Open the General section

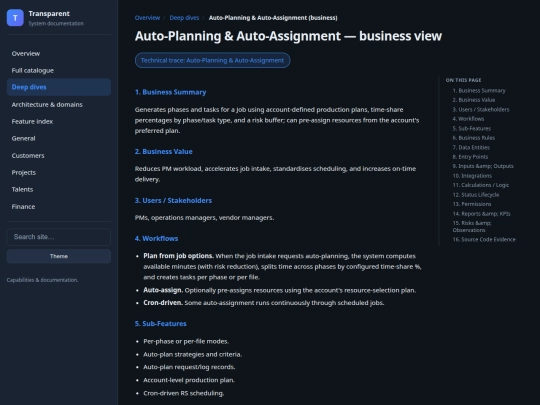[59, 138]
